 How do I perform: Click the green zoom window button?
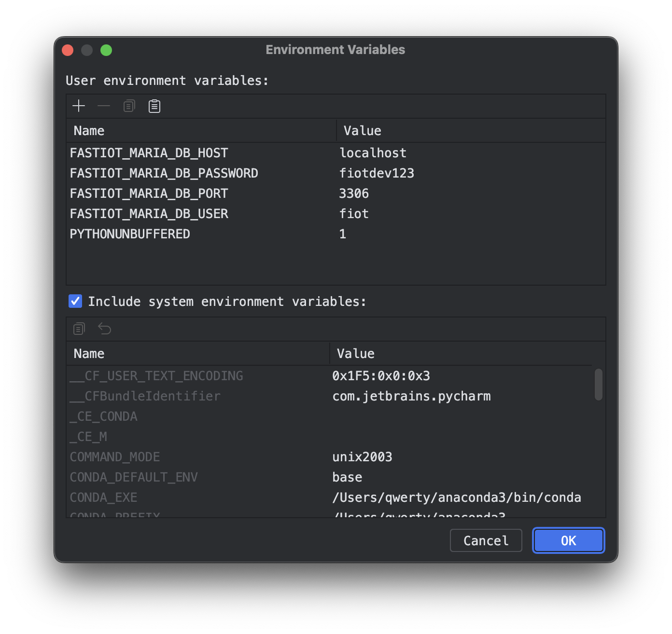(106, 50)
